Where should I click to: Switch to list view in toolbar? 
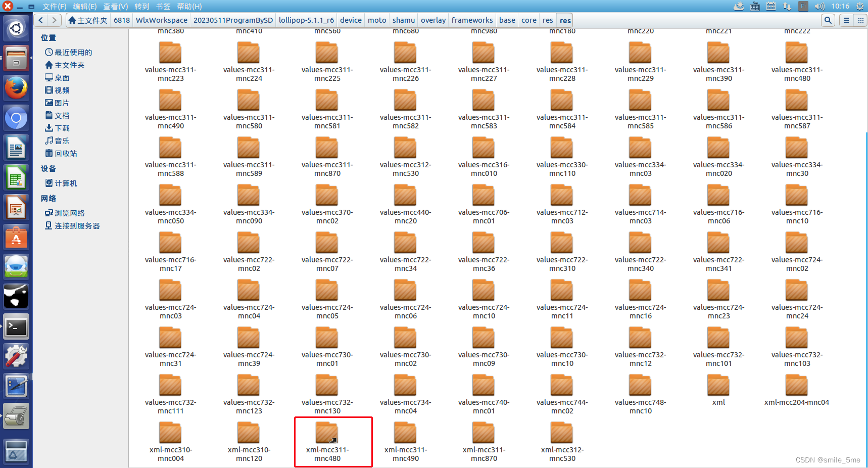[x=846, y=20]
